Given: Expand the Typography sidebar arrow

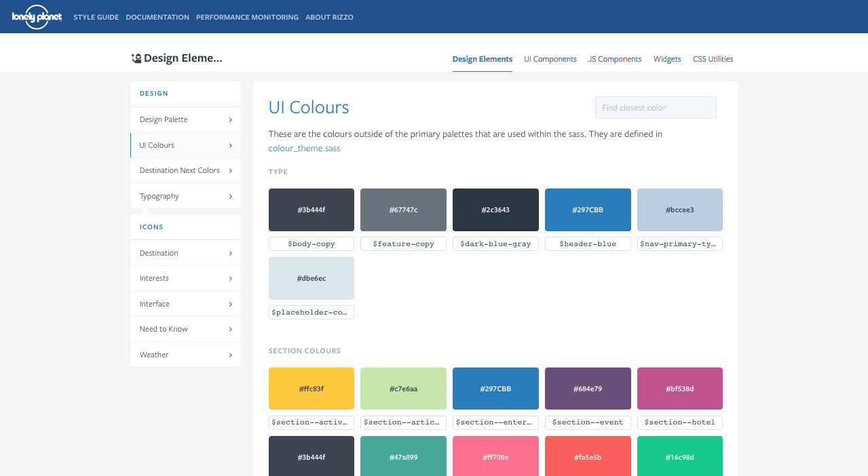Looking at the screenshot, I should click(x=231, y=197).
